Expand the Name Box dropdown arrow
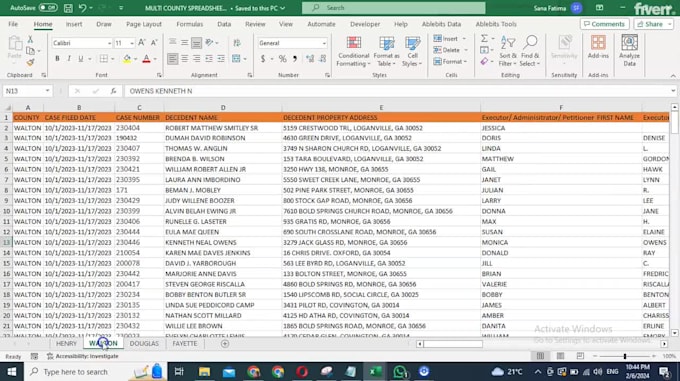This screenshot has width=680, height=381. click(47, 91)
